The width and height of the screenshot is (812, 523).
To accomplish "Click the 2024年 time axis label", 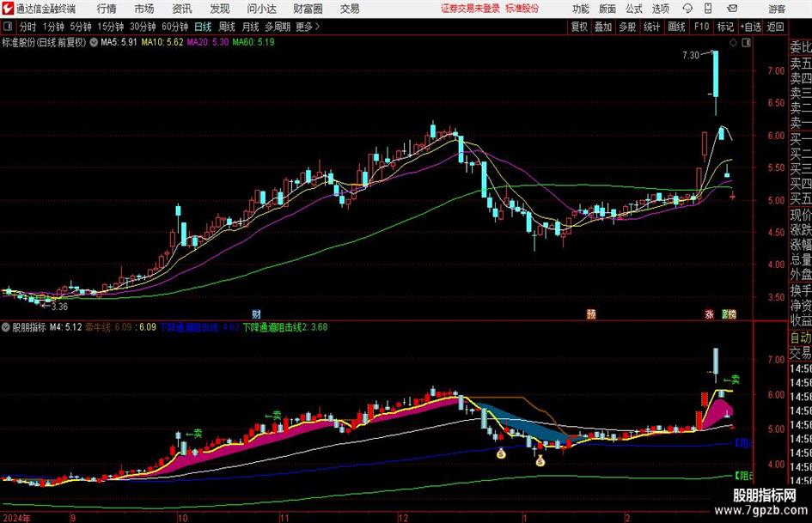I will (16, 518).
